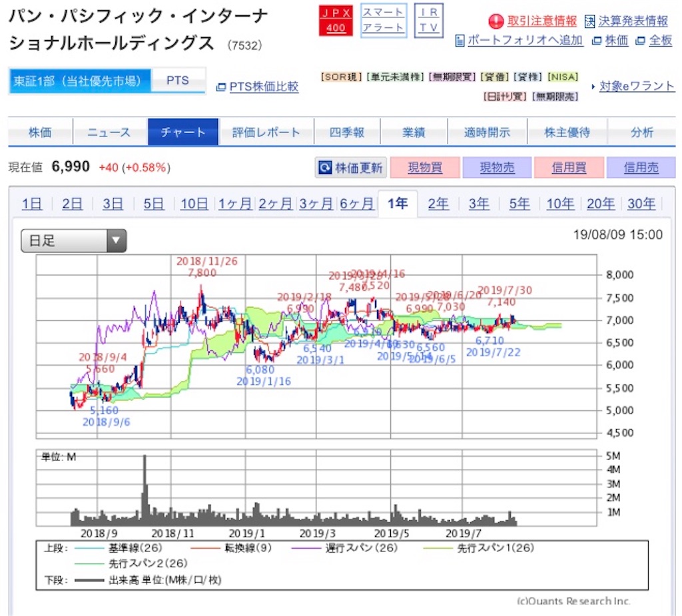Image resolution: width=682 pixels, height=616 pixels.
Task: Click the 19/08/09 15:00 timestamp
Action: pos(617,235)
